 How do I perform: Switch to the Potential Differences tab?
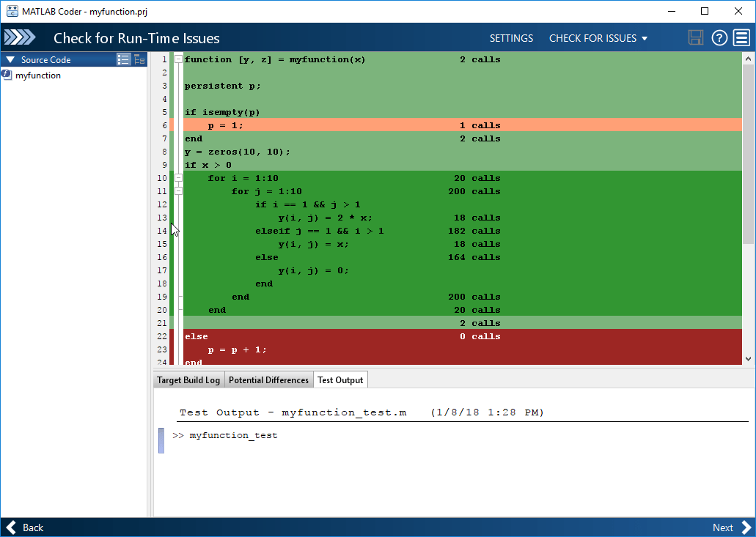[268, 380]
